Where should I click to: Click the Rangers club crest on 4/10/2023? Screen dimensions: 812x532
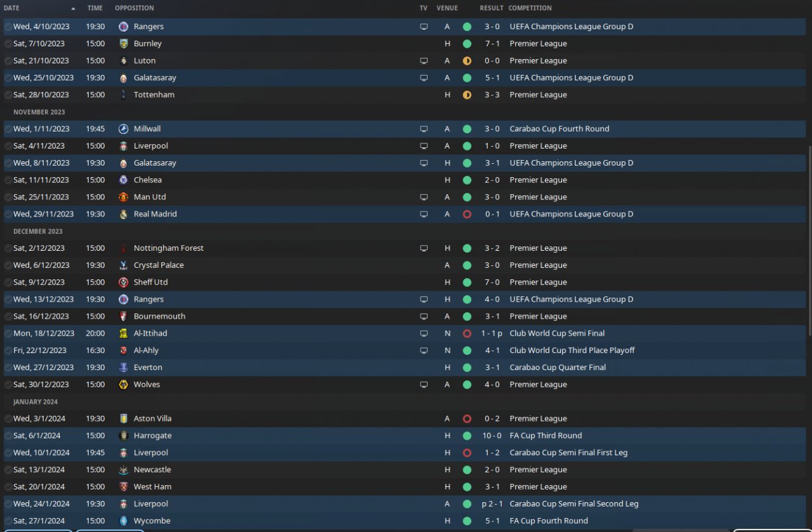click(123, 27)
